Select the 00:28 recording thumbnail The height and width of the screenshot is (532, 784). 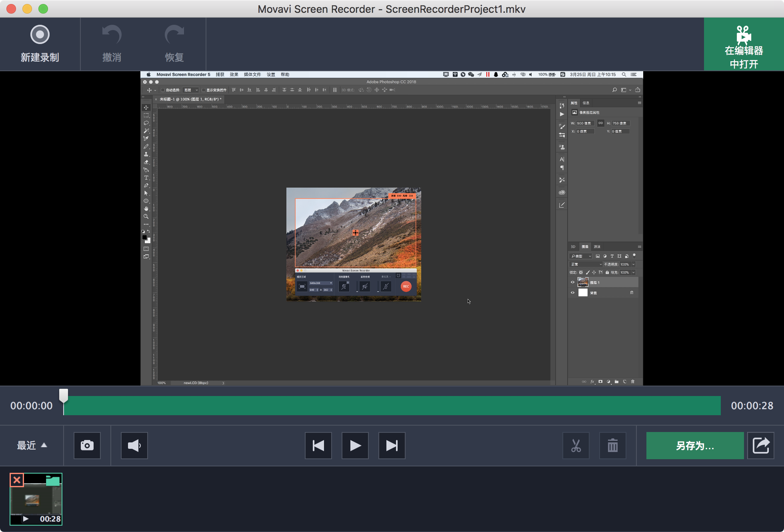36,499
